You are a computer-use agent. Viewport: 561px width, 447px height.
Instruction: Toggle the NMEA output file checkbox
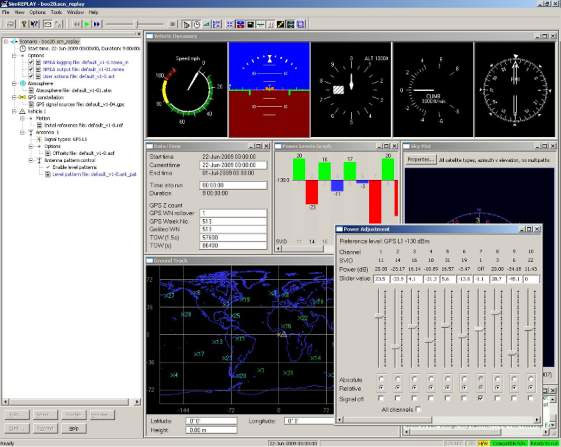31,69
